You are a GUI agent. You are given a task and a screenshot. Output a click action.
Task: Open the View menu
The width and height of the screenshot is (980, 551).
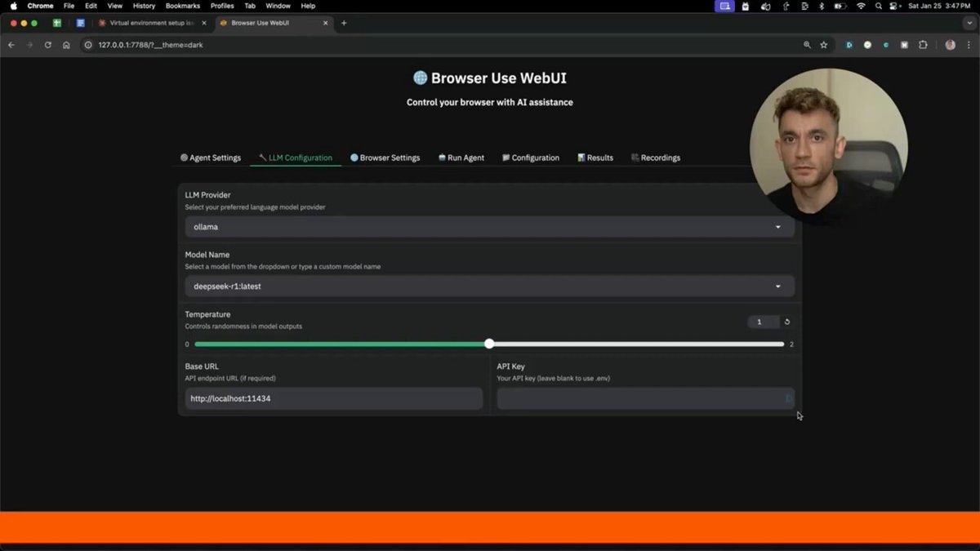tap(115, 6)
